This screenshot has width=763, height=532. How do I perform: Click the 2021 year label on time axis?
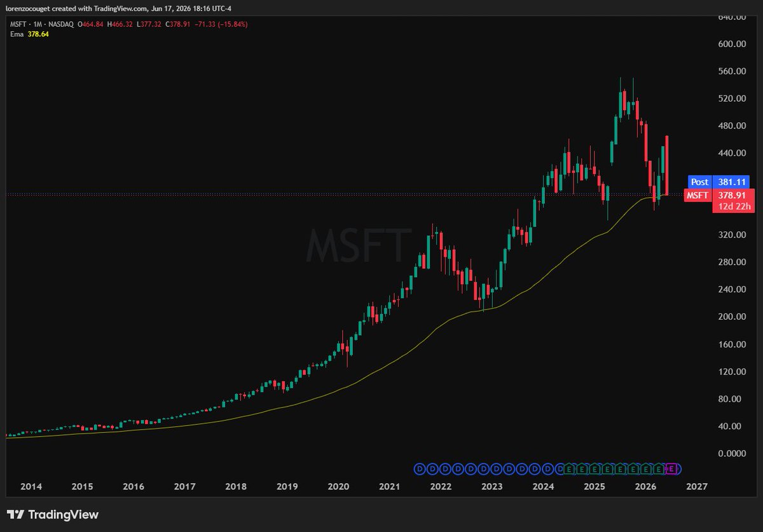389,486
